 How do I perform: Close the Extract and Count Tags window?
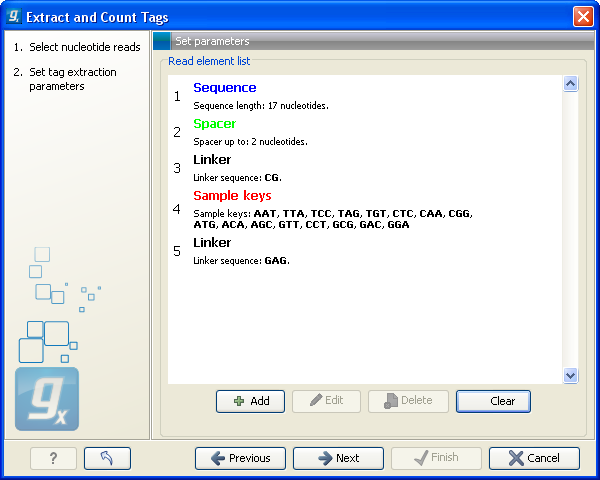tap(583, 17)
